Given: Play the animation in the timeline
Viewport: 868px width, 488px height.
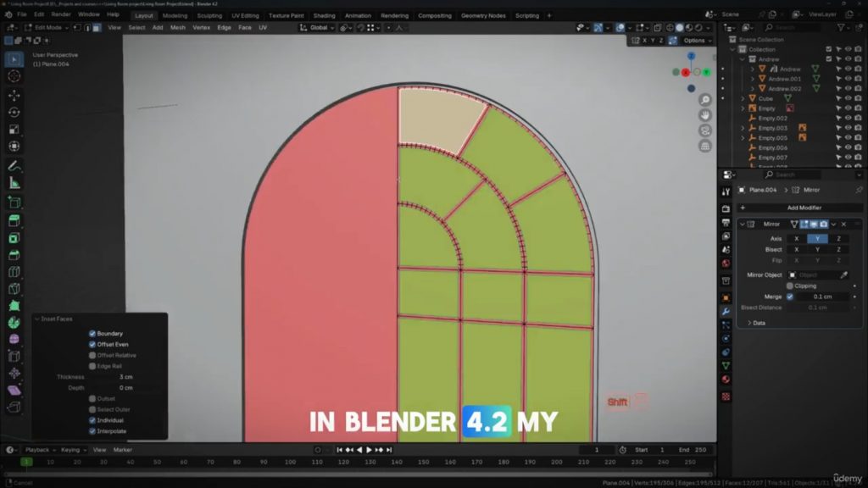Looking at the screenshot, I should coord(370,450).
